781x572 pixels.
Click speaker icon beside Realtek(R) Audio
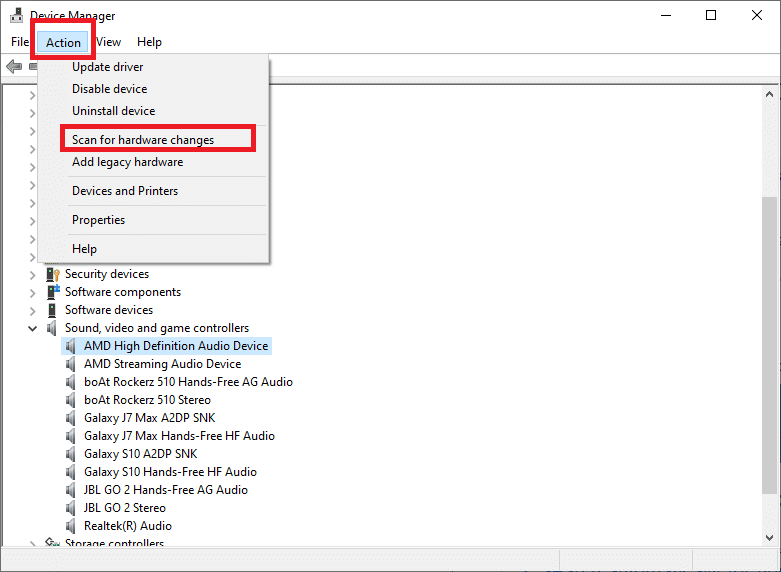pos(72,526)
